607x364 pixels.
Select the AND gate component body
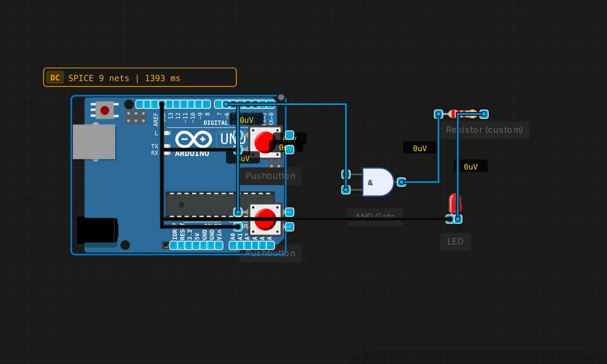[377, 183]
